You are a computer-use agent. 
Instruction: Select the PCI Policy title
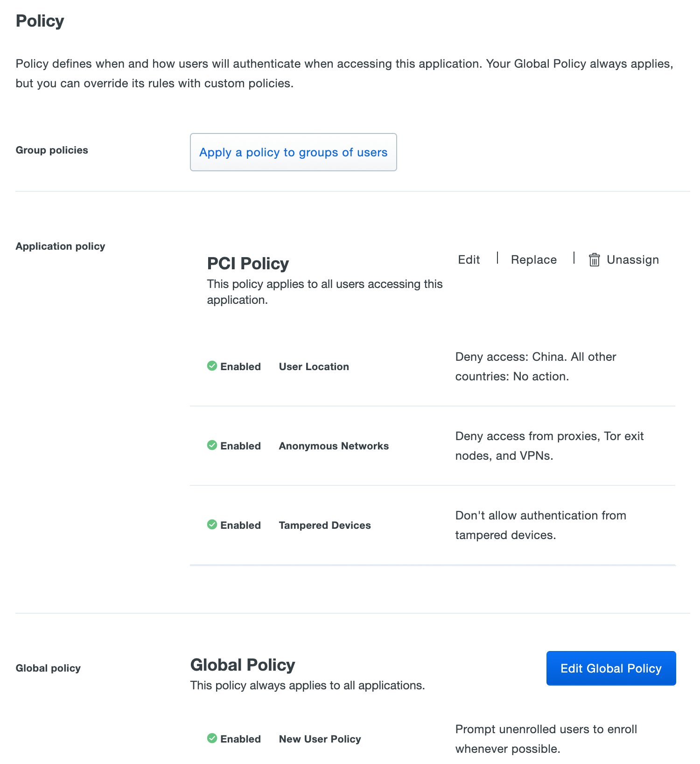[x=248, y=263]
